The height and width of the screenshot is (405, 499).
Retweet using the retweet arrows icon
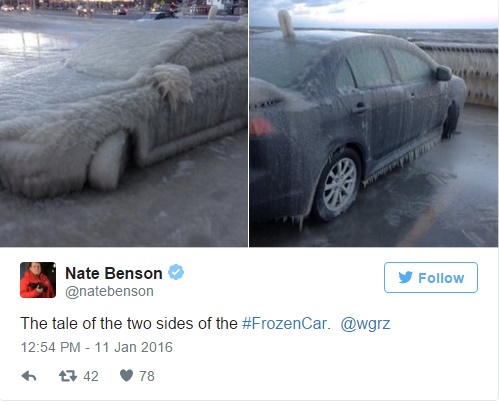click(68, 376)
